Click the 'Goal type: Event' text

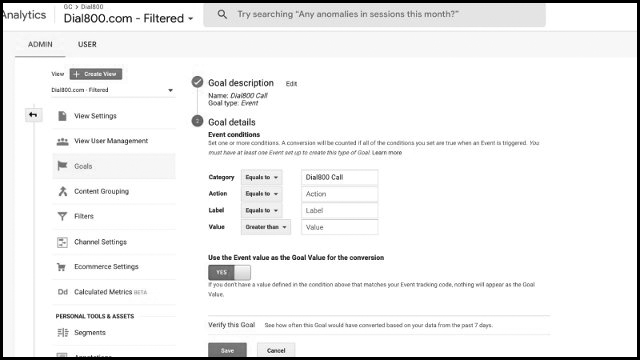(x=233, y=103)
